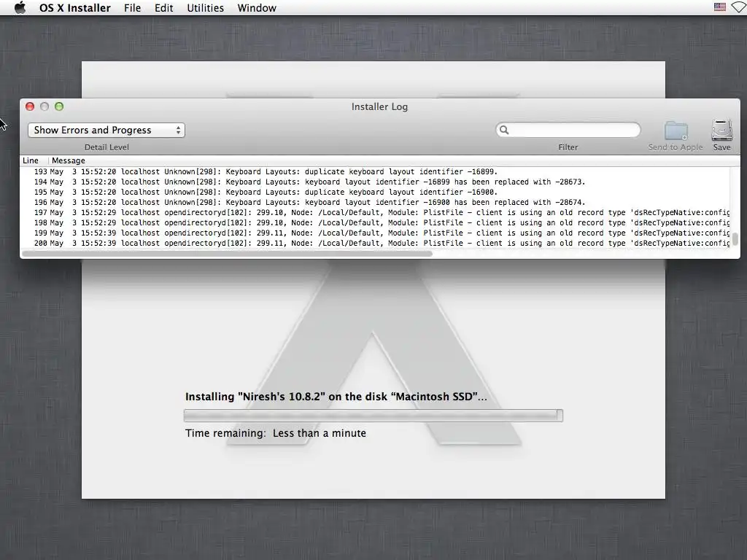The image size is (747, 560).
Task: Click the Installer Log window title
Action: [x=379, y=106]
